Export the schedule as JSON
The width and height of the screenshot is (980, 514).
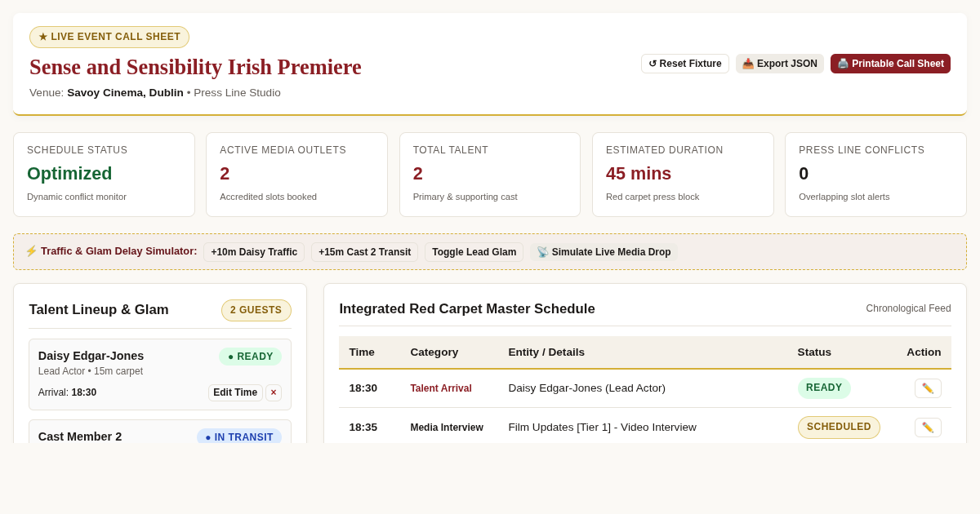[x=780, y=64]
